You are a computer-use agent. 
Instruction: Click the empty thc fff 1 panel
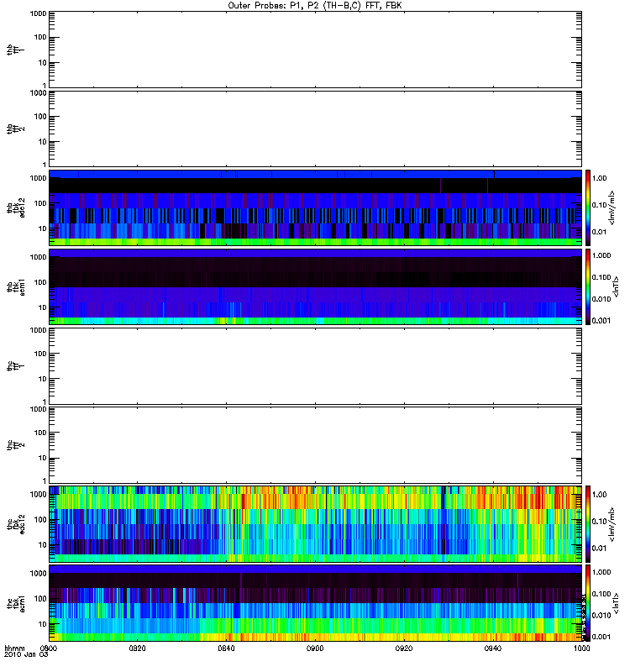pos(315,366)
